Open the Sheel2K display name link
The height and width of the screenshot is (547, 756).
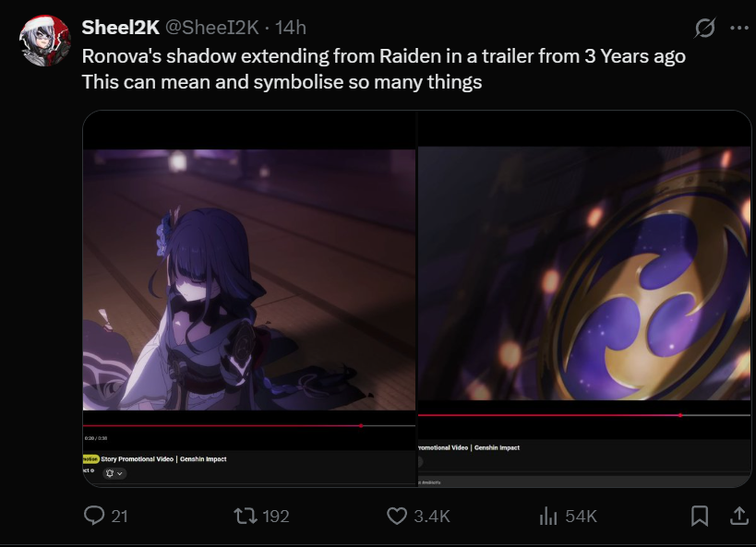(121, 28)
